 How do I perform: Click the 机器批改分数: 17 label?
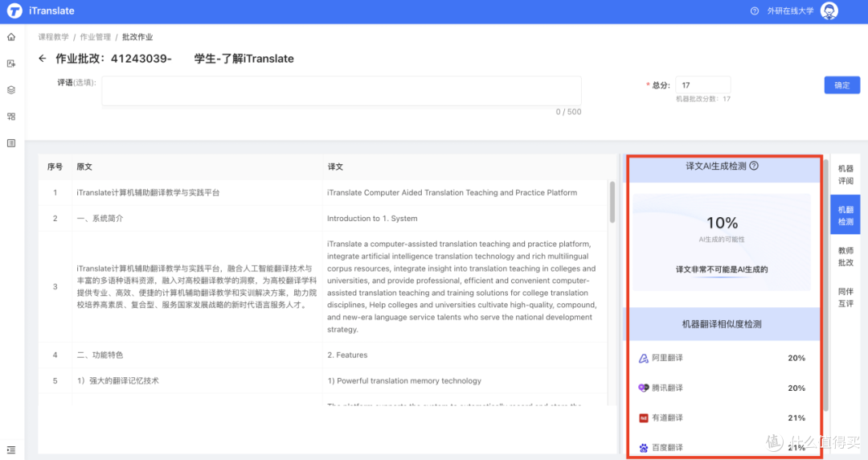[x=703, y=99]
